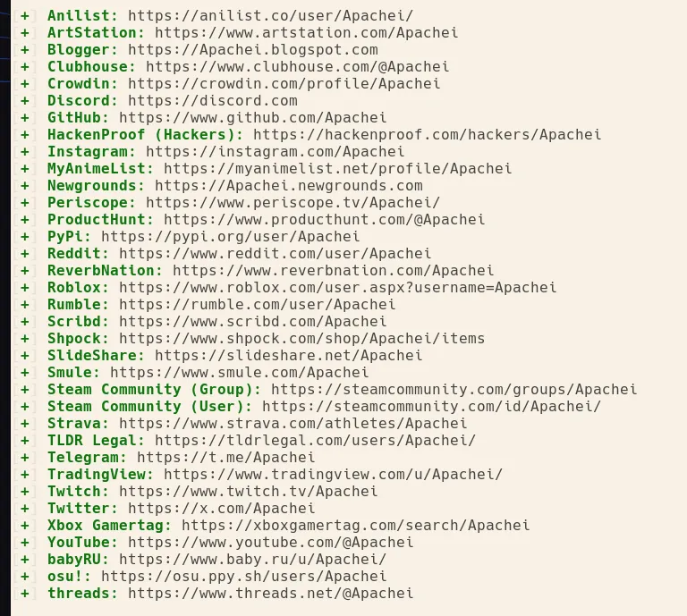This screenshot has height=616, width=687.
Task: Select the bold Xbox Gamertag label
Action: (x=109, y=525)
